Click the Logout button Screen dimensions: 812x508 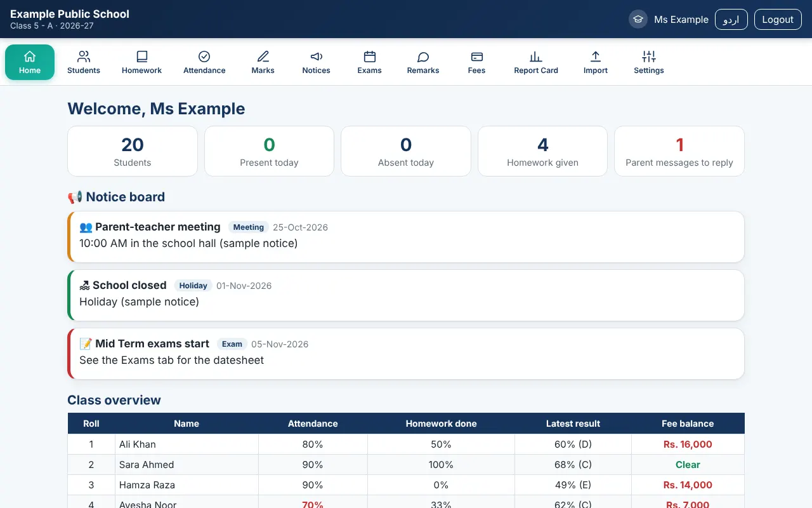(x=778, y=19)
